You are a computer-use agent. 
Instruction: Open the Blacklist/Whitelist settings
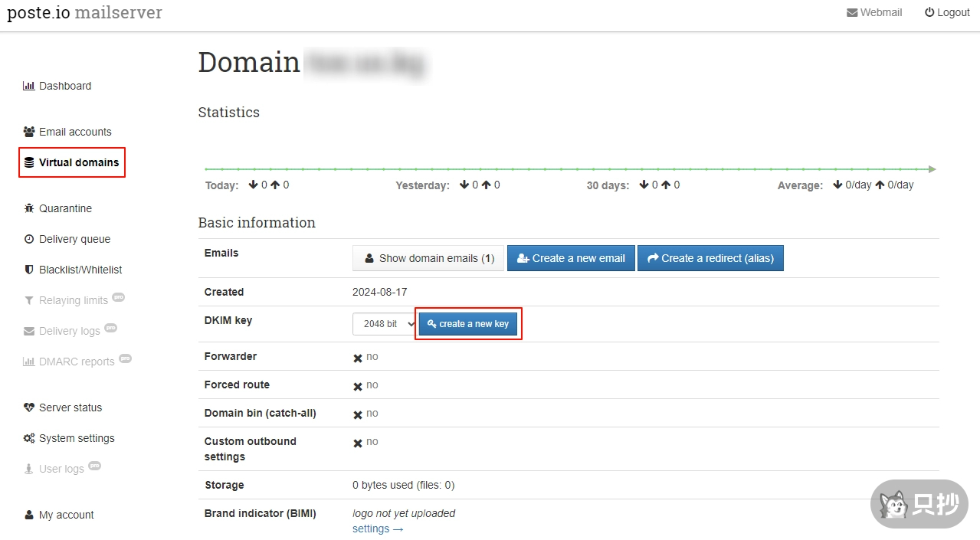pyautogui.click(x=80, y=270)
